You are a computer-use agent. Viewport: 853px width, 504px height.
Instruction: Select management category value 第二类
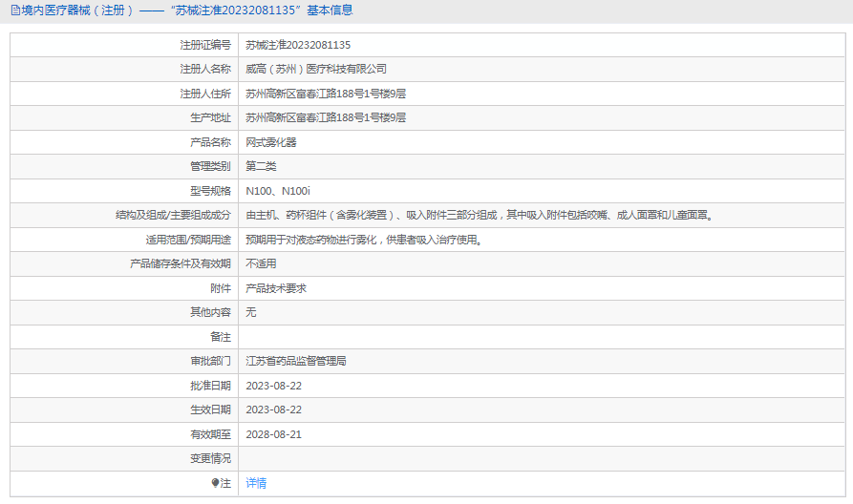(261, 166)
